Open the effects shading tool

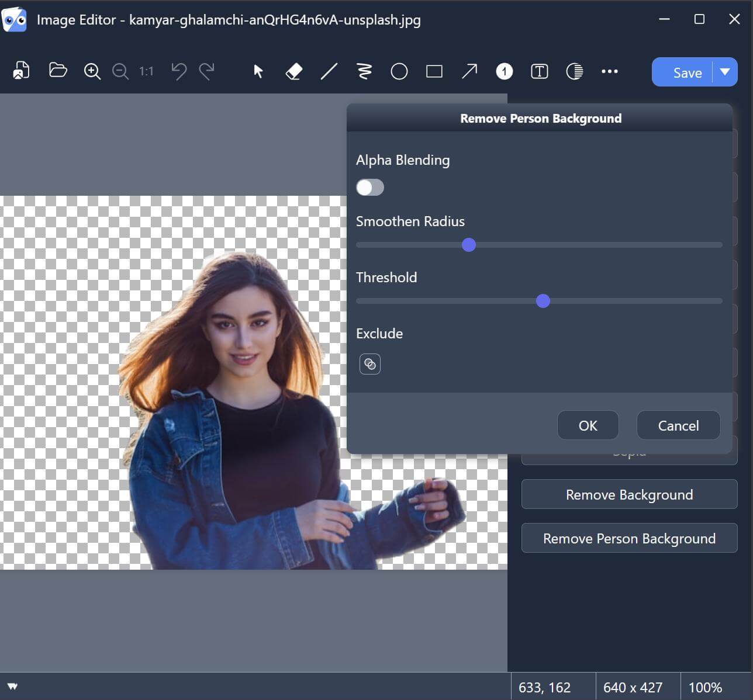pos(574,71)
